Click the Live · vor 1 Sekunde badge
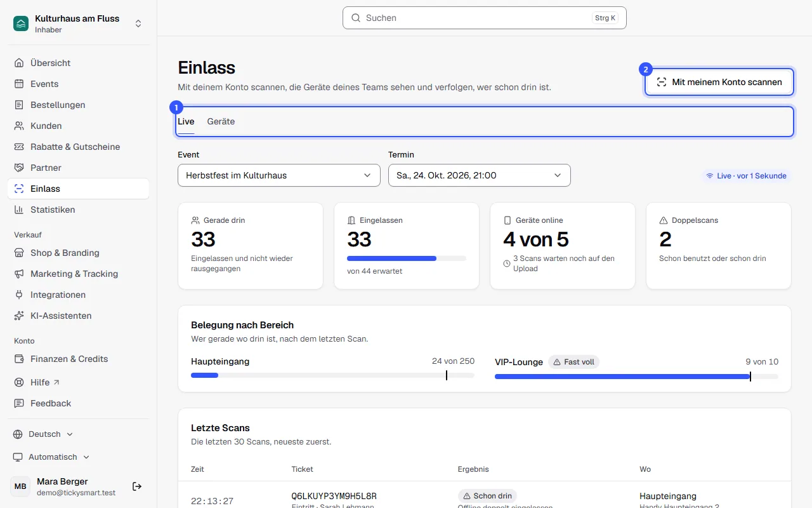 point(746,176)
